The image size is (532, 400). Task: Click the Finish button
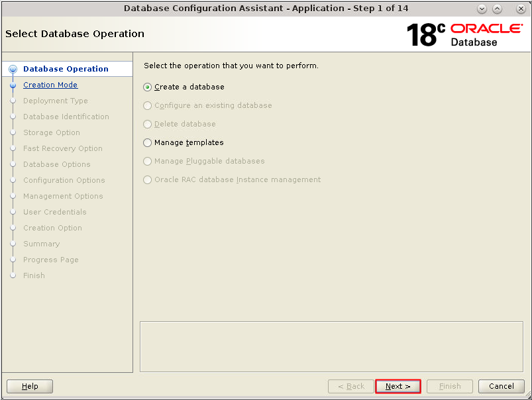[x=450, y=386]
